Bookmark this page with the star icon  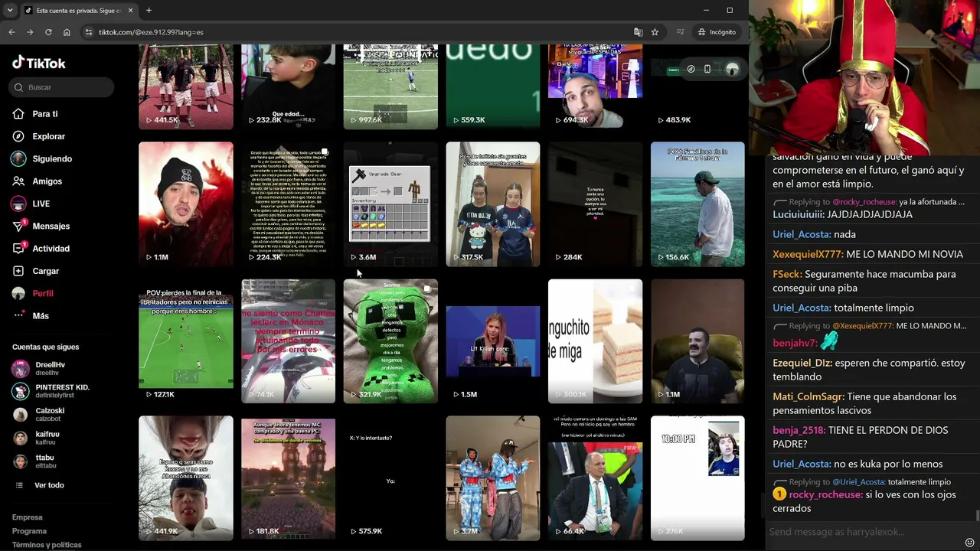point(655,32)
